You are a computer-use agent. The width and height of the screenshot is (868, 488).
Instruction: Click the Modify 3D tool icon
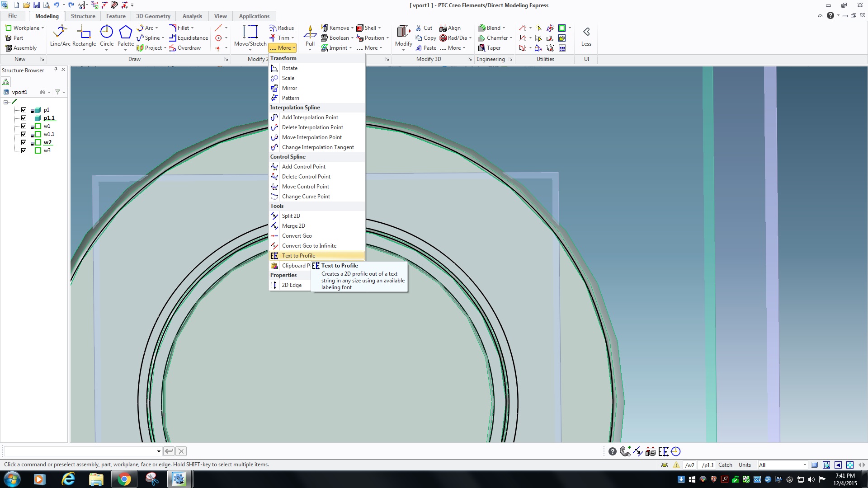click(x=403, y=33)
